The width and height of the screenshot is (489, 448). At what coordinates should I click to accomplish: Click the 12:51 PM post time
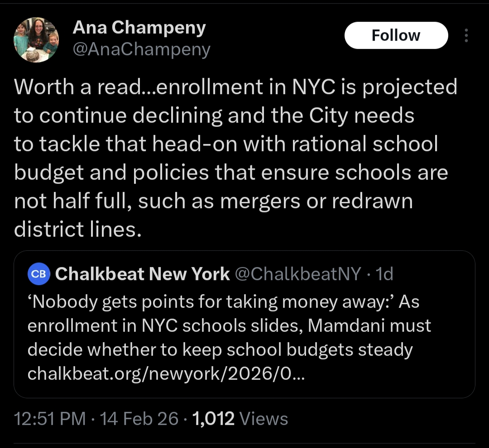[x=50, y=419]
